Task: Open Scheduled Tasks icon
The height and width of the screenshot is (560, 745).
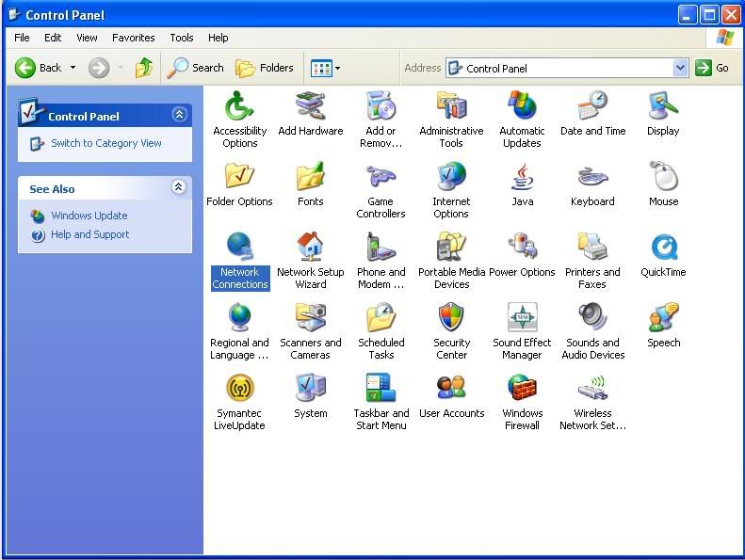Action: [x=381, y=319]
